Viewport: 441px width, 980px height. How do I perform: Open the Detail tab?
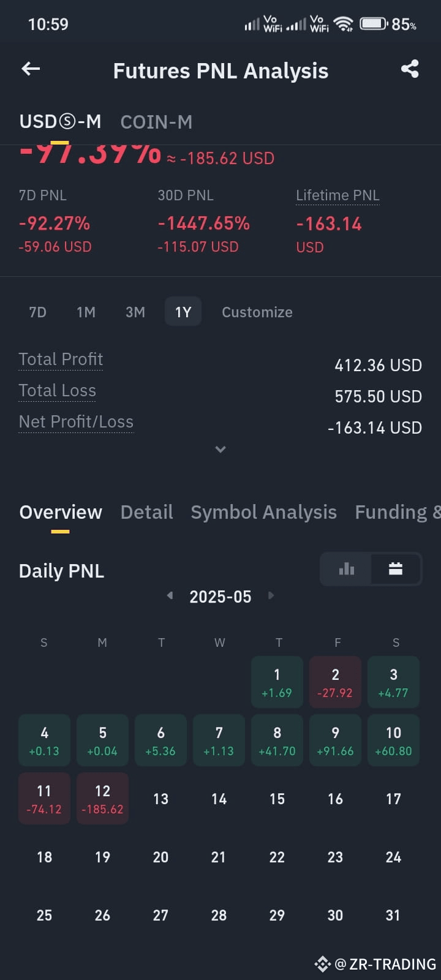point(146,512)
